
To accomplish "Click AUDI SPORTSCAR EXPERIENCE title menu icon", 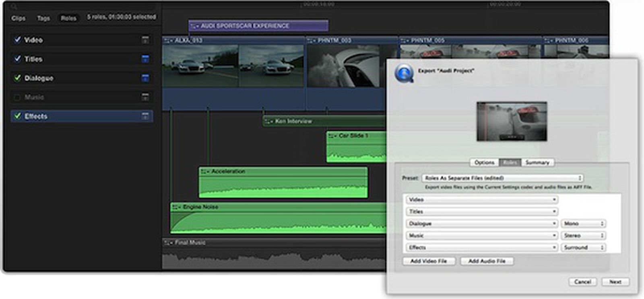I will (195, 26).
